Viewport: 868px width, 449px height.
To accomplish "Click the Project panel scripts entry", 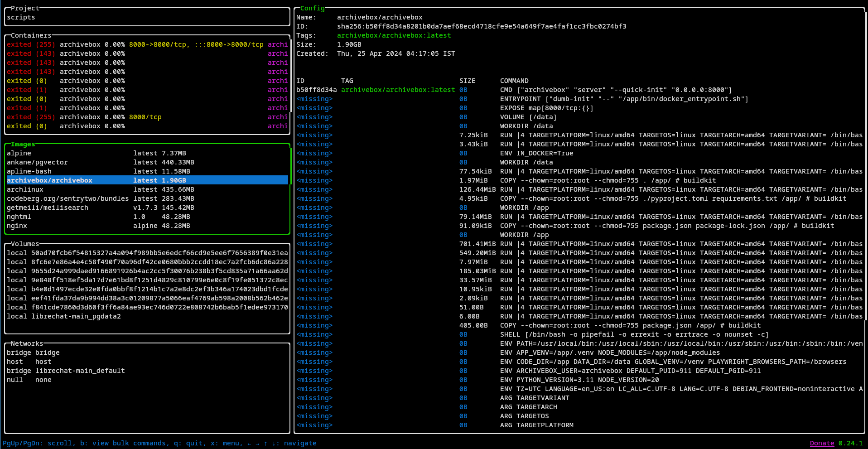I will 21,17.
